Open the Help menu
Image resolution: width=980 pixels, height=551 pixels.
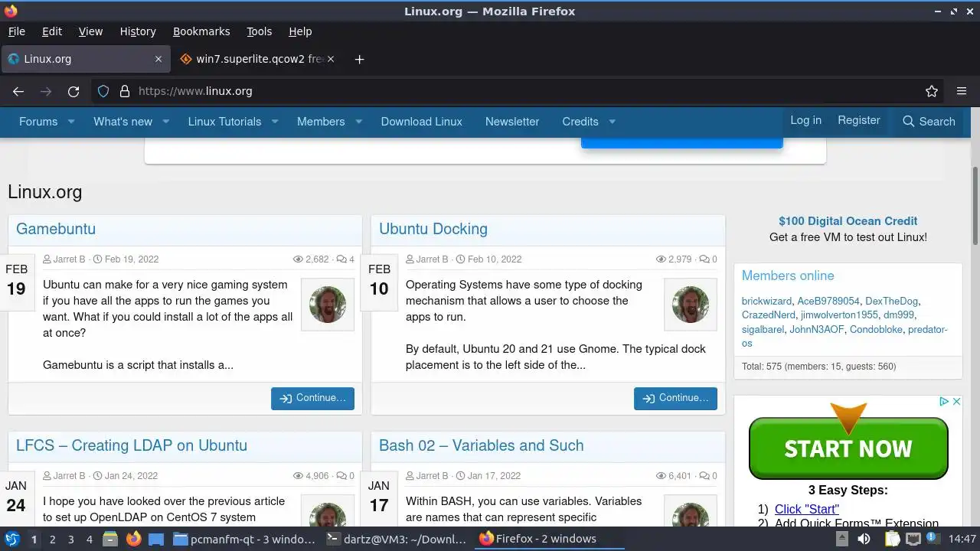(300, 31)
